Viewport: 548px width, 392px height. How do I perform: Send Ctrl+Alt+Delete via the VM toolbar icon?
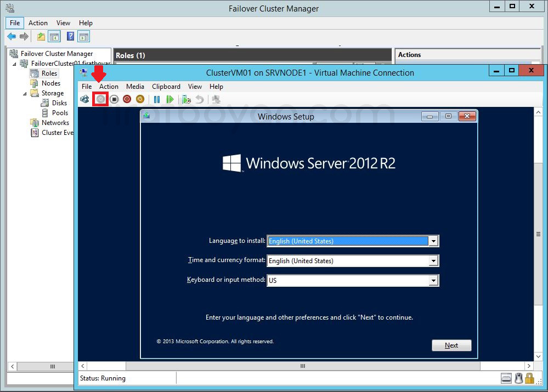pos(84,100)
